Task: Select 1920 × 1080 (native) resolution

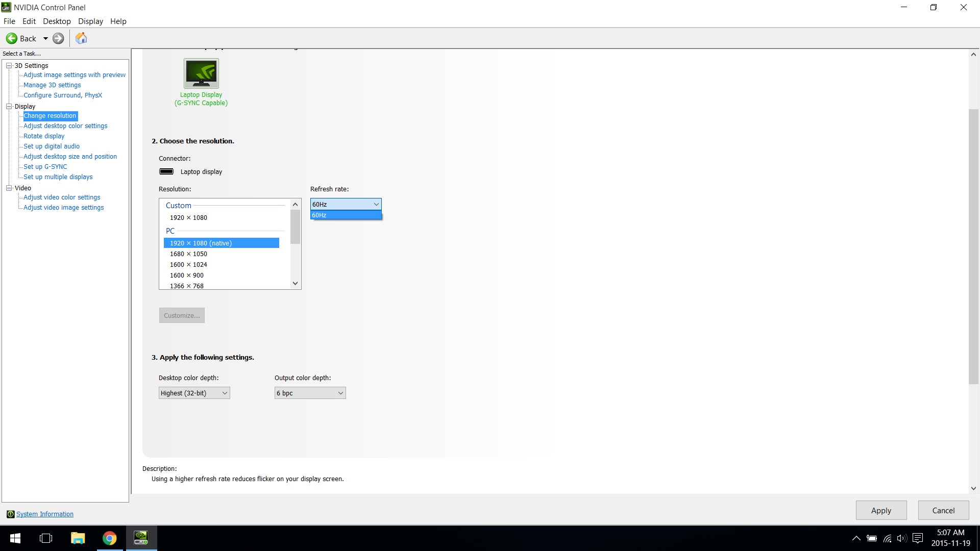Action: pyautogui.click(x=222, y=243)
